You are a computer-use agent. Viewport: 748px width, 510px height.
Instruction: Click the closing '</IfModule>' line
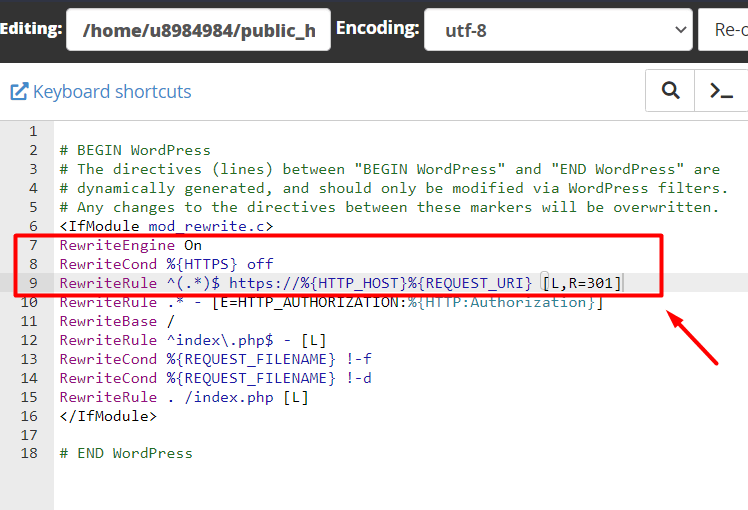108,416
